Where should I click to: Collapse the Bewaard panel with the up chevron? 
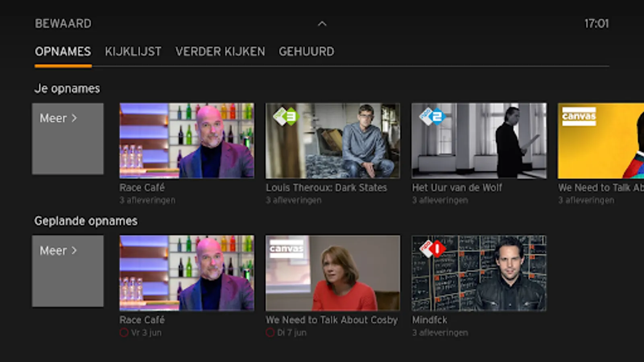tap(322, 24)
